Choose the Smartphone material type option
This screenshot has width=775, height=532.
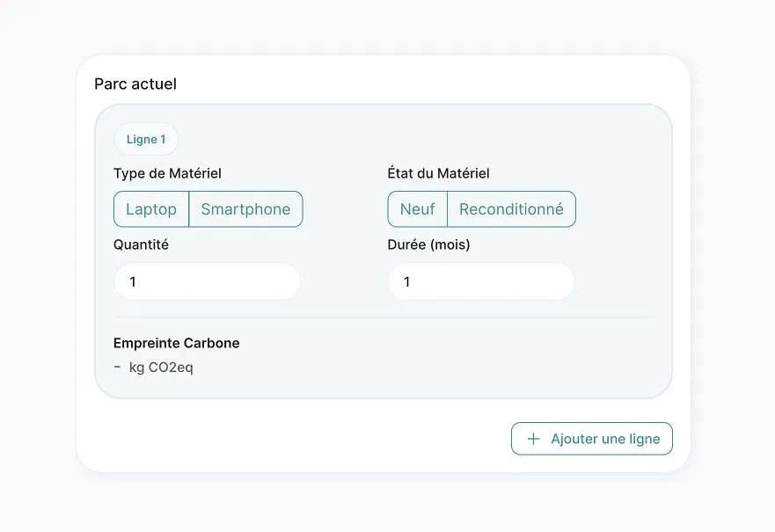pyautogui.click(x=245, y=209)
